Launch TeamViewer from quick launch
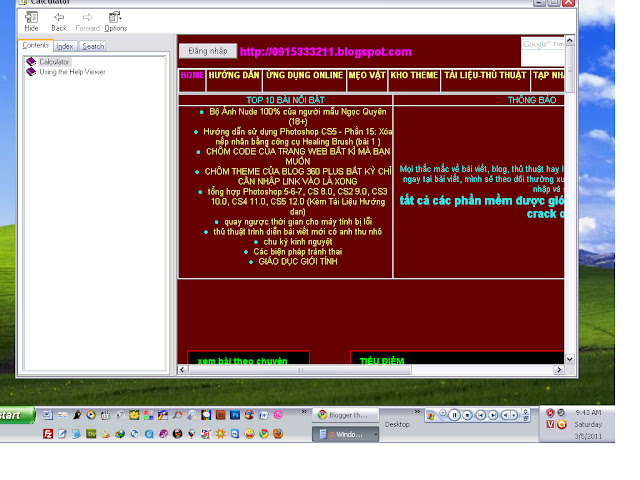Viewport: 640px width, 480px height. [235, 434]
